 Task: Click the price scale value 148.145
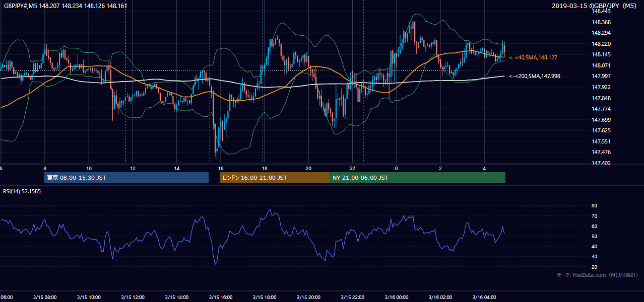[602, 55]
